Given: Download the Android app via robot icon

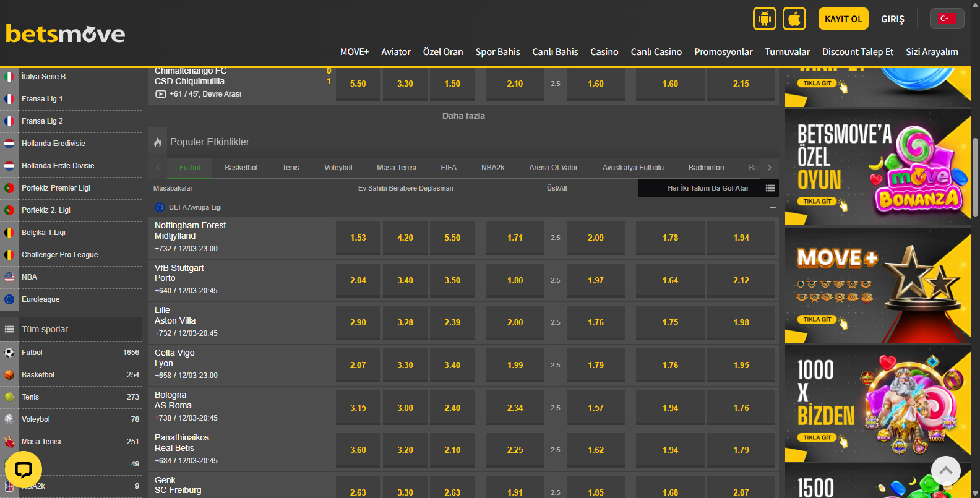Looking at the screenshot, I should 765,19.
